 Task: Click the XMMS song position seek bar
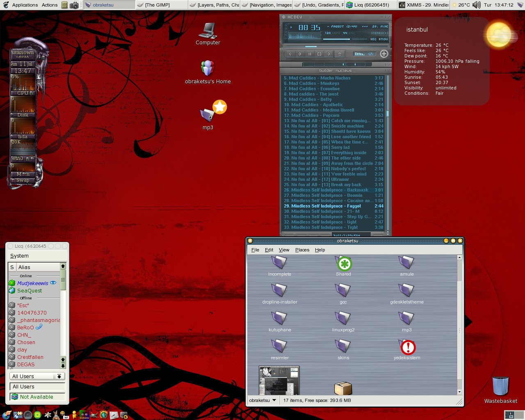(x=337, y=46)
